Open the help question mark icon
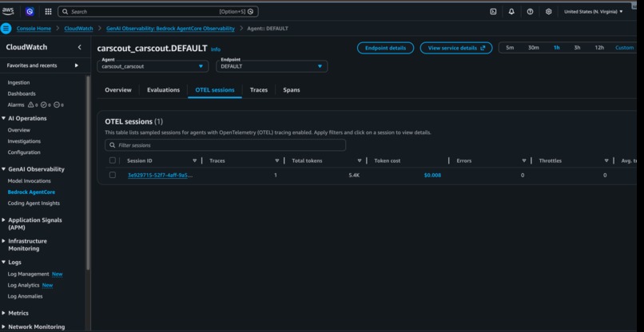Image resolution: width=644 pixels, height=332 pixels. click(x=530, y=12)
